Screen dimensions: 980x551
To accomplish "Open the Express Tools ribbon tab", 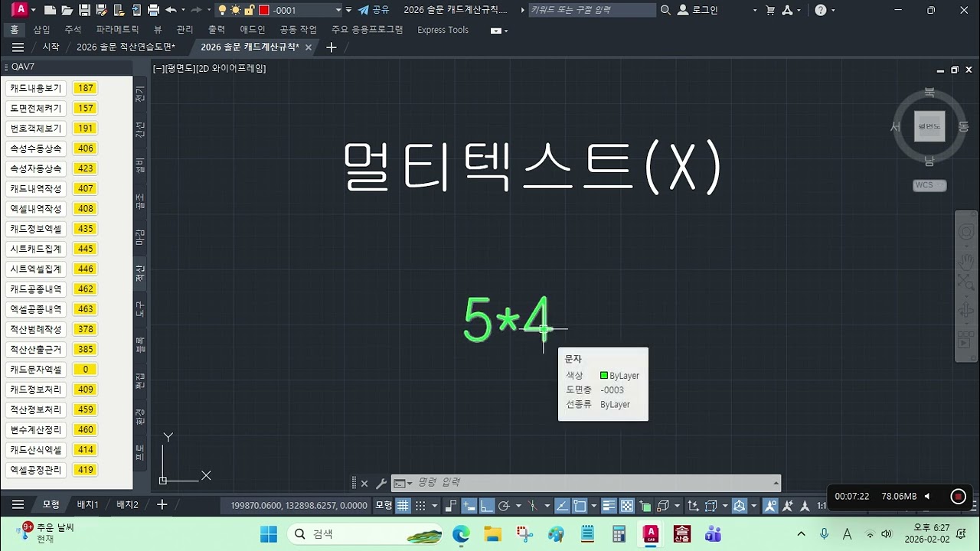I will [x=443, y=30].
